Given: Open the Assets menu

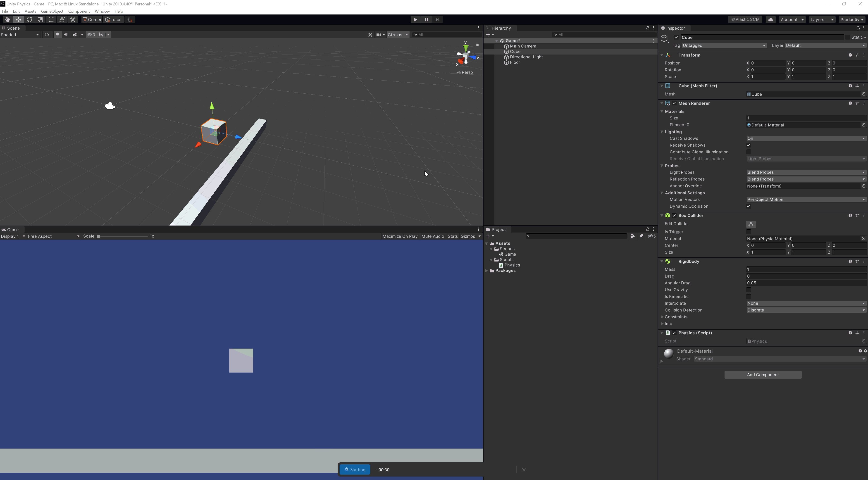Looking at the screenshot, I should [30, 11].
